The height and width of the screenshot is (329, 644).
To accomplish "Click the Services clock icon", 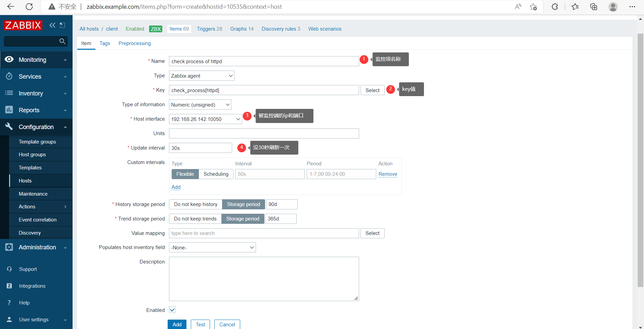I will coord(9,76).
